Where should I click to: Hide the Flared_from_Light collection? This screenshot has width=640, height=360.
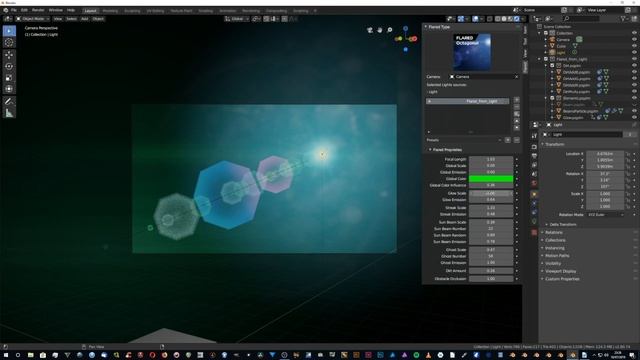point(634,59)
